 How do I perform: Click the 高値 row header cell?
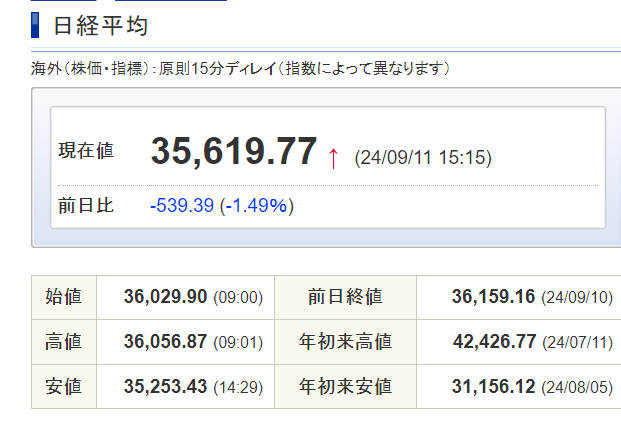(x=64, y=342)
